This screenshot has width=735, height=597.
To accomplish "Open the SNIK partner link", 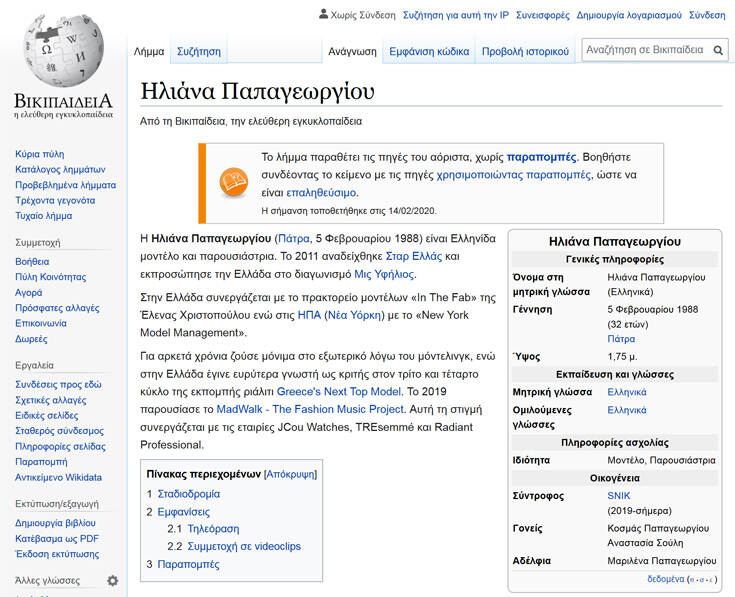I will tap(619, 496).
